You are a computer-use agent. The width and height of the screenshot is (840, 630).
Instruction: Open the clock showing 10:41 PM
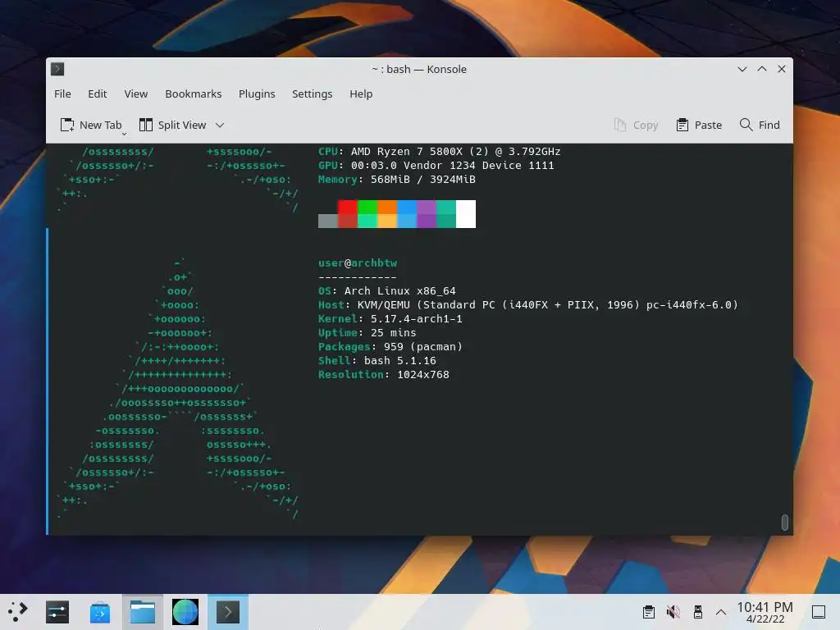(x=765, y=612)
